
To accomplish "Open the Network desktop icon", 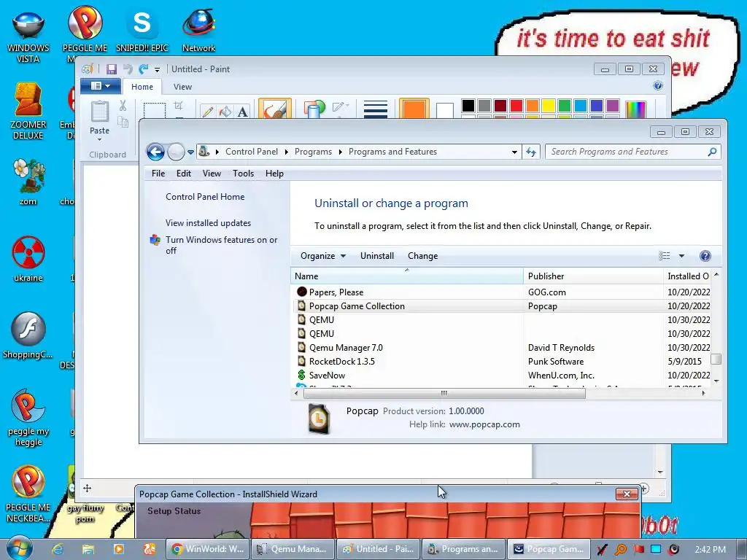I will [198, 31].
